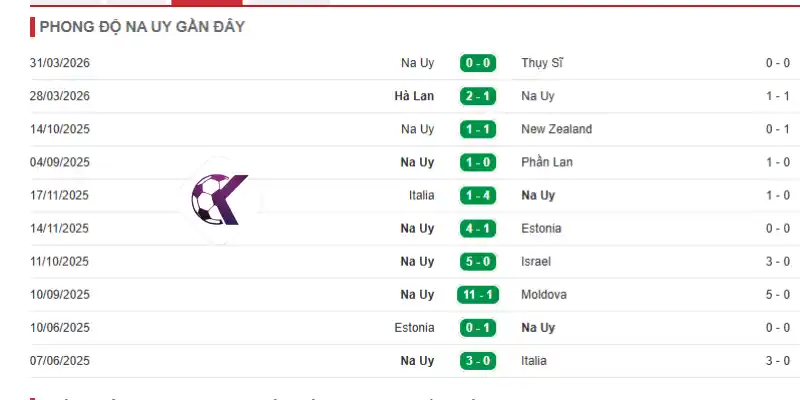Click the Moldova team name
800x400 pixels.
point(544,295)
